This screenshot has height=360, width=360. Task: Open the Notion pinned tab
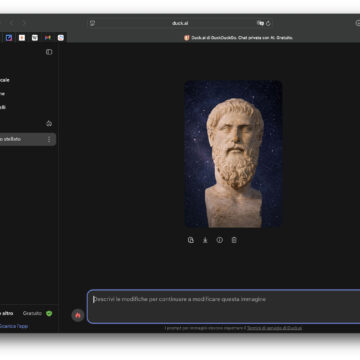click(35, 38)
